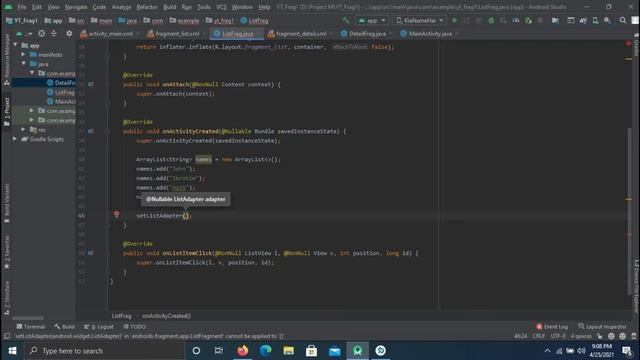Image resolution: width=640 pixels, height=360 pixels.
Task: Collapse all nodes icon in Project panel
Action: click(53, 33)
